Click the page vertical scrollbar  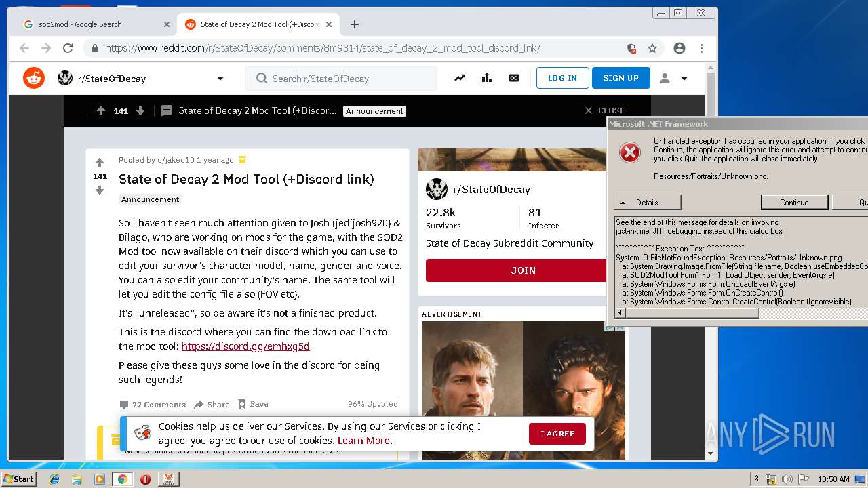tap(711, 261)
